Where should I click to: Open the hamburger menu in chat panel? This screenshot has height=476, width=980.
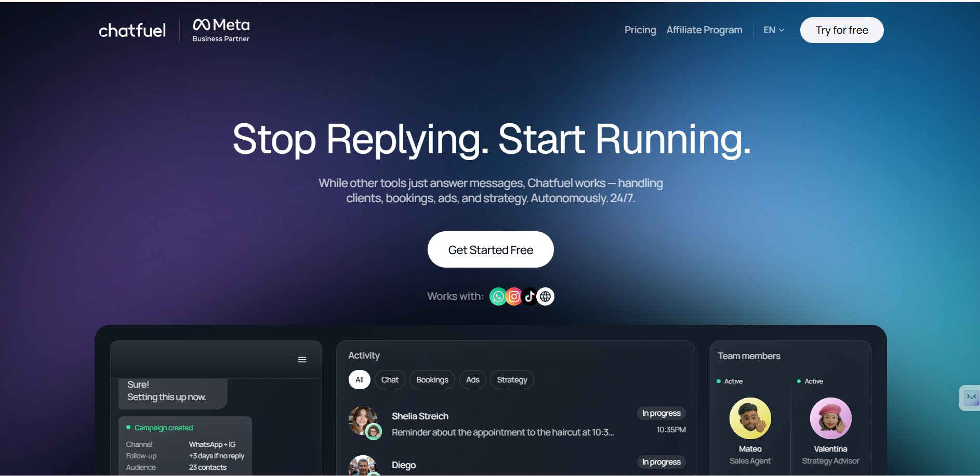pyautogui.click(x=302, y=360)
